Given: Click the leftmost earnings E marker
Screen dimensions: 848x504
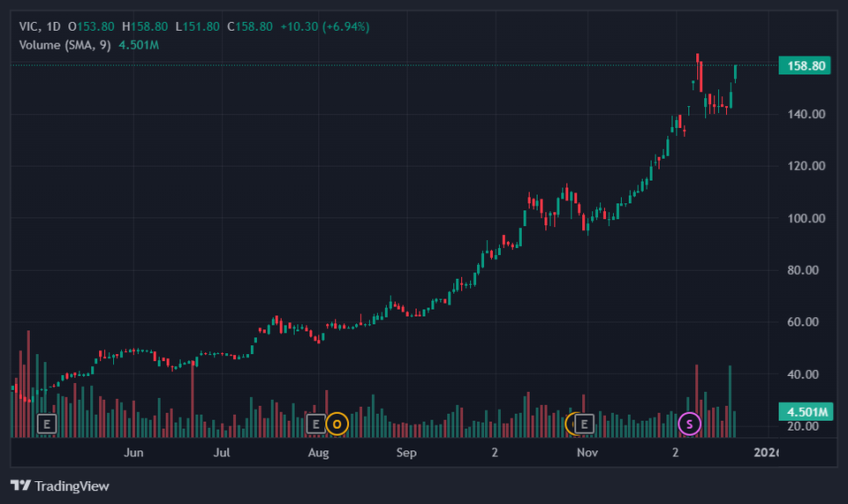Looking at the screenshot, I should [x=48, y=424].
